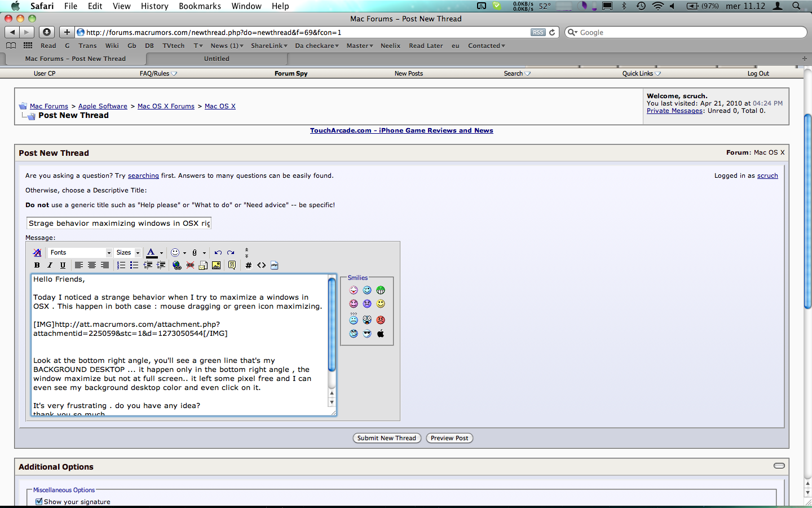Open the Sizes dropdown

coord(127,253)
